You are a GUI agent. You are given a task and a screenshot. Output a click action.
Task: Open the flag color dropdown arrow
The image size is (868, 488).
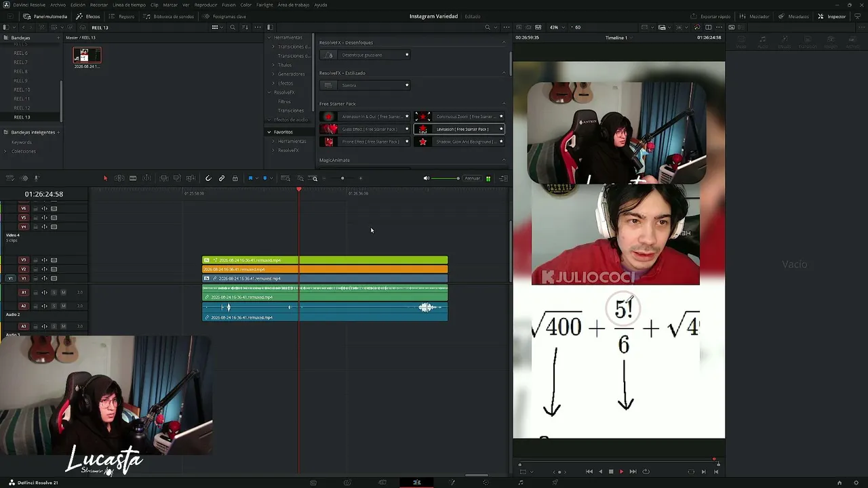coord(256,178)
